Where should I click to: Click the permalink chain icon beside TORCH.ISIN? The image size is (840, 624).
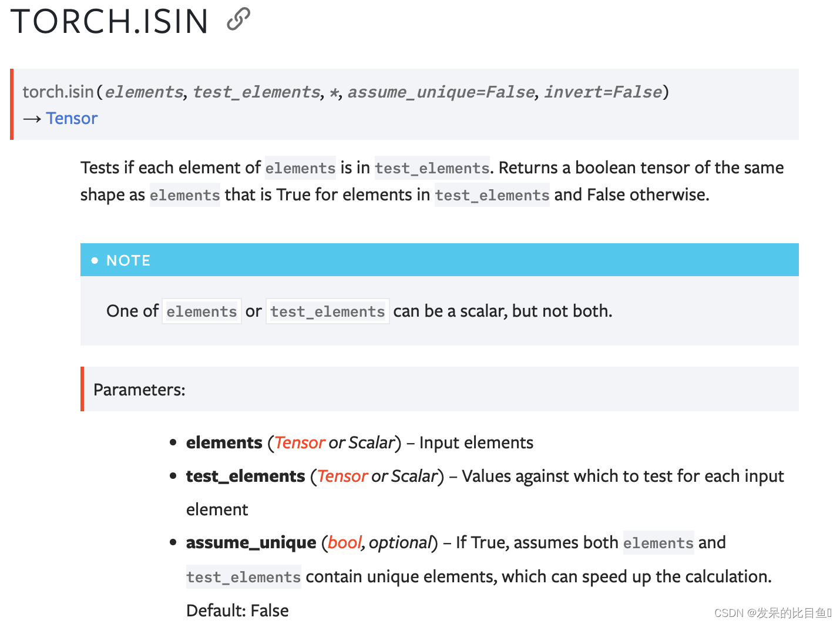pyautogui.click(x=238, y=19)
